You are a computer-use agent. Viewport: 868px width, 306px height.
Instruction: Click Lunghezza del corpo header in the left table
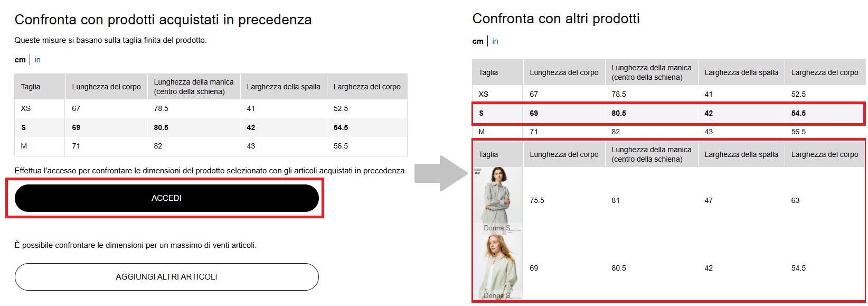click(x=106, y=87)
